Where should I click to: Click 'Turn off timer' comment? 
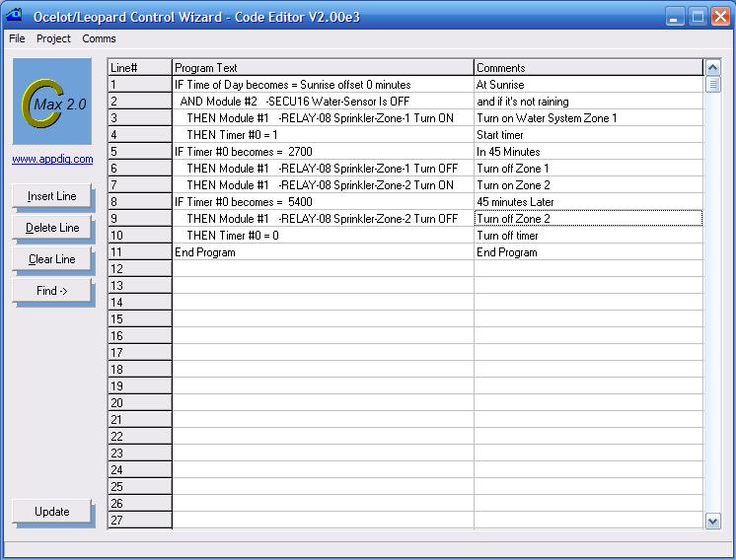click(589, 236)
